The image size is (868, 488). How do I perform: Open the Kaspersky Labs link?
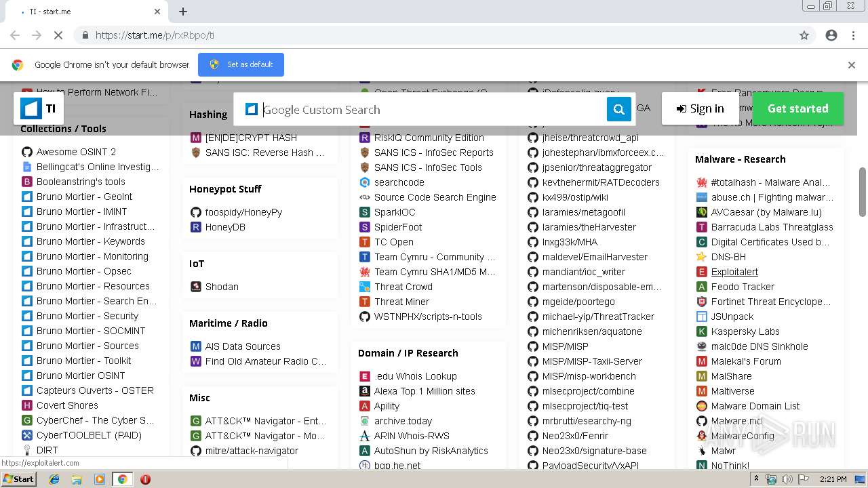(745, 331)
